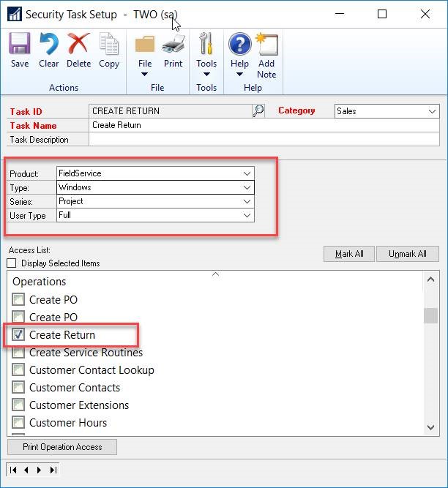Open the Task ID lookup magnifier

point(258,110)
